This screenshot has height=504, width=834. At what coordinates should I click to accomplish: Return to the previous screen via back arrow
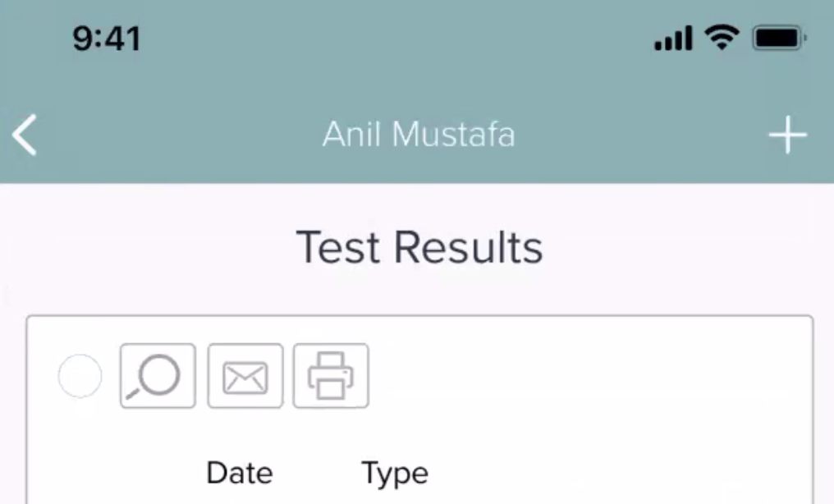click(25, 135)
